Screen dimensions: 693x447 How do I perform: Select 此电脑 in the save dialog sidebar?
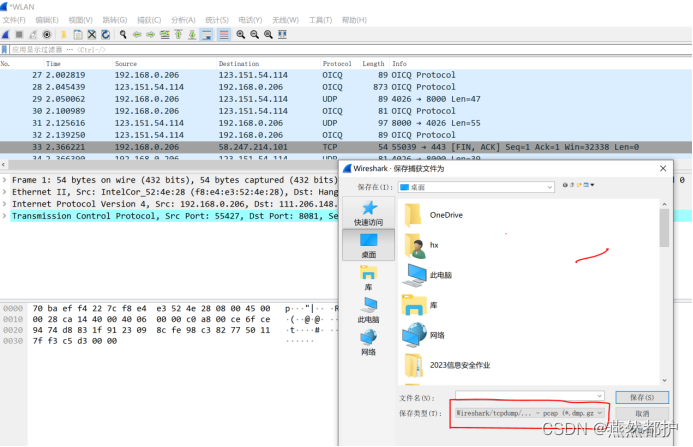pos(369,310)
